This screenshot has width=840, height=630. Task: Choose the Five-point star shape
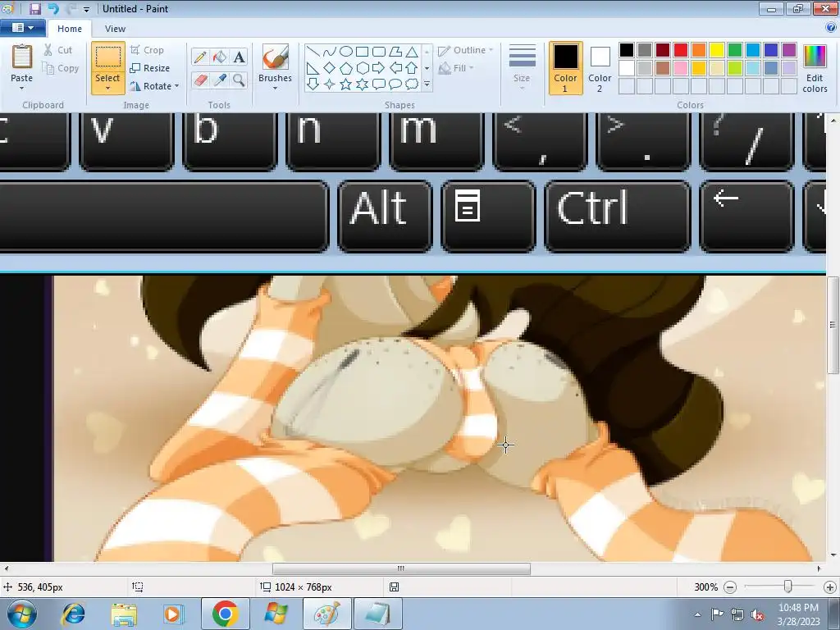346,84
